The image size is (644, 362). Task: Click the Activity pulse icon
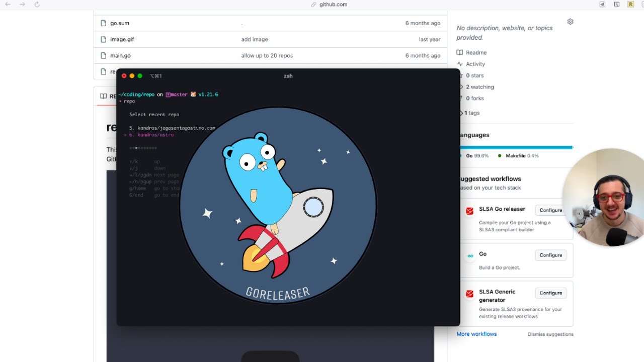coord(459,64)
